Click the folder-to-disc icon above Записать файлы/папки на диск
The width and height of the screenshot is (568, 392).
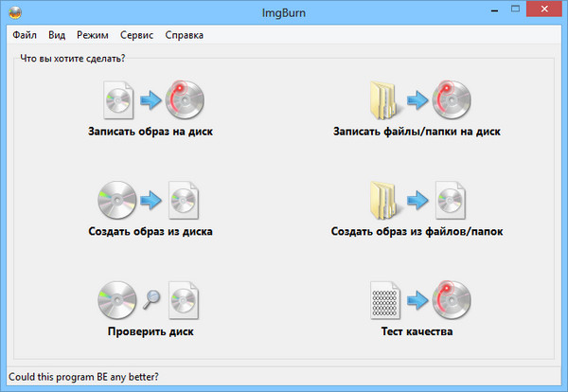coord(420,99)
